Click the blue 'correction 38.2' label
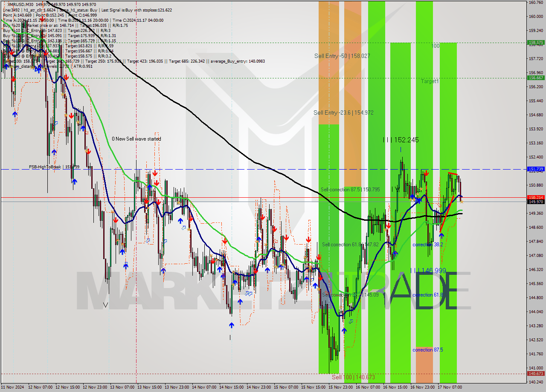This screenshot has height=392, width=546. coord(428,245)
